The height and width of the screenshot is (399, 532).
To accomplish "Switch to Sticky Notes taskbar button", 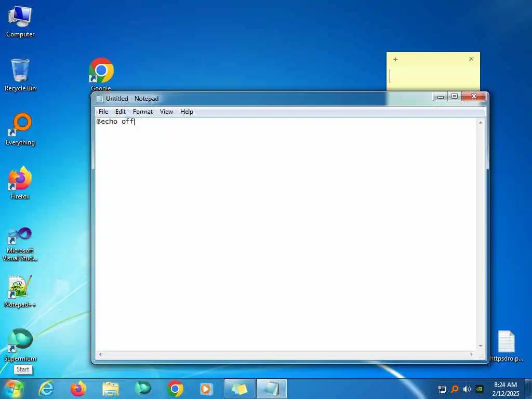I will coord(240,389).
